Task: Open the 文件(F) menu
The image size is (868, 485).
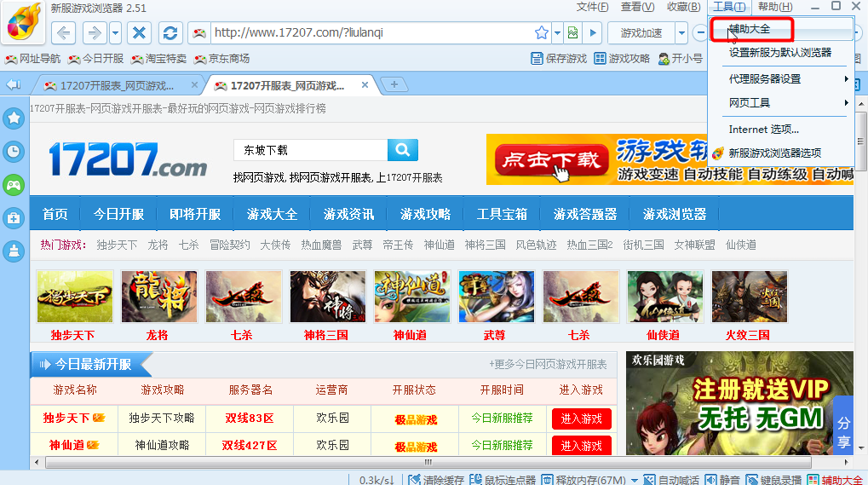Action: coord(592,7)
